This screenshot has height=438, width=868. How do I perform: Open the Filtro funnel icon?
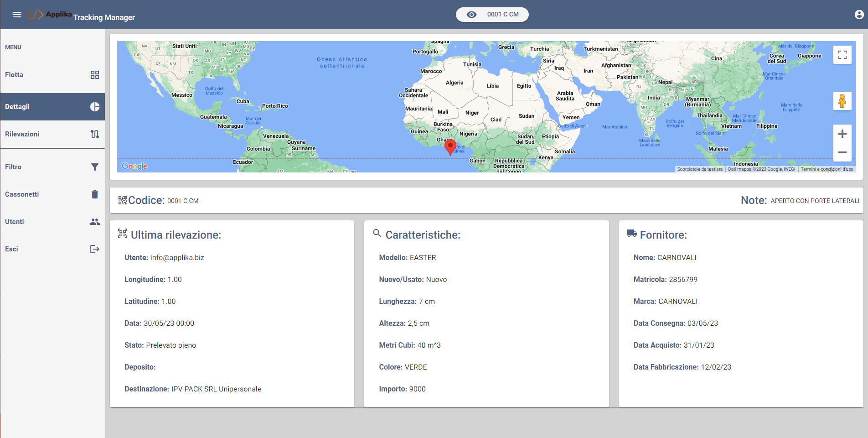[x=95, y=167]
